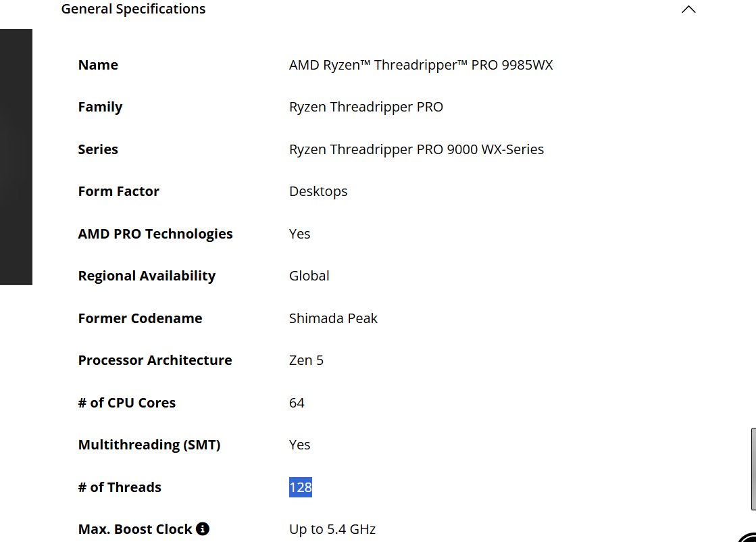Click the highlighted 128 threads value

click(x=301, y=487)
